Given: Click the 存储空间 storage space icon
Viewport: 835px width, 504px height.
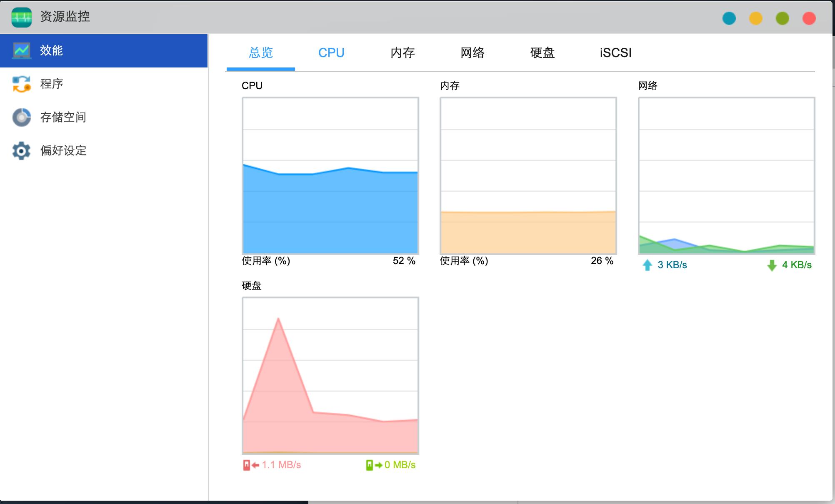Looking at the screenshot, I should 22,117.
